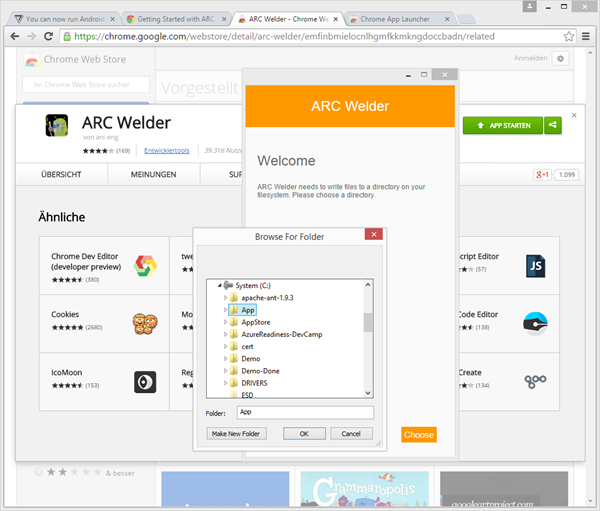
Task: Select the Demo-Done folder
Action: pos(260,371)
